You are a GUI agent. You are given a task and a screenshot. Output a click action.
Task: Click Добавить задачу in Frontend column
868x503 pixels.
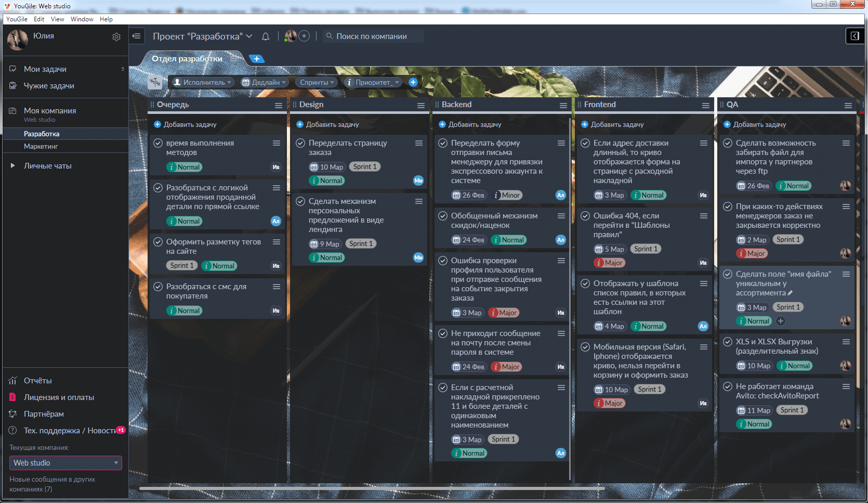point(616,125)
